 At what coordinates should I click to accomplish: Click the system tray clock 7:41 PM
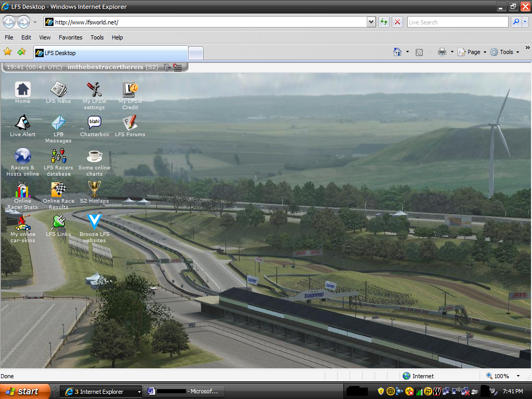513,391
